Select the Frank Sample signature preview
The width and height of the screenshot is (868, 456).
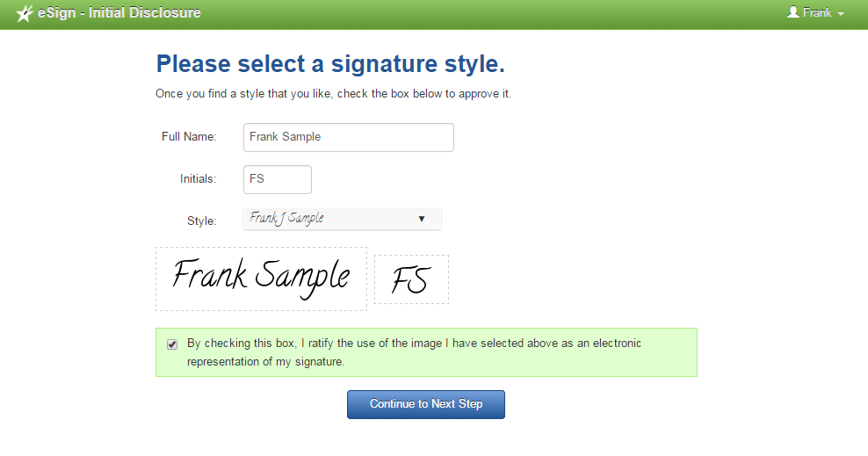tap(261, 279)
